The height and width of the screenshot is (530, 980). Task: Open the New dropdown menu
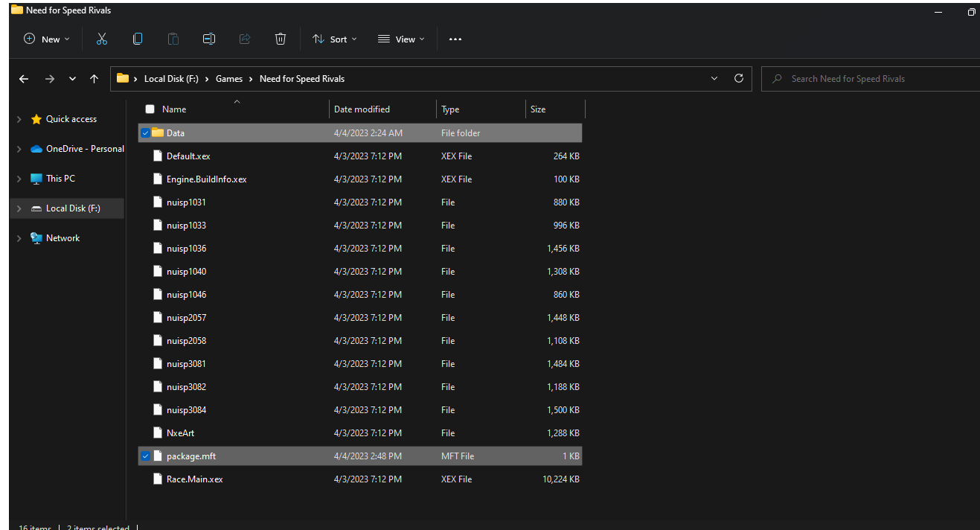47,39
